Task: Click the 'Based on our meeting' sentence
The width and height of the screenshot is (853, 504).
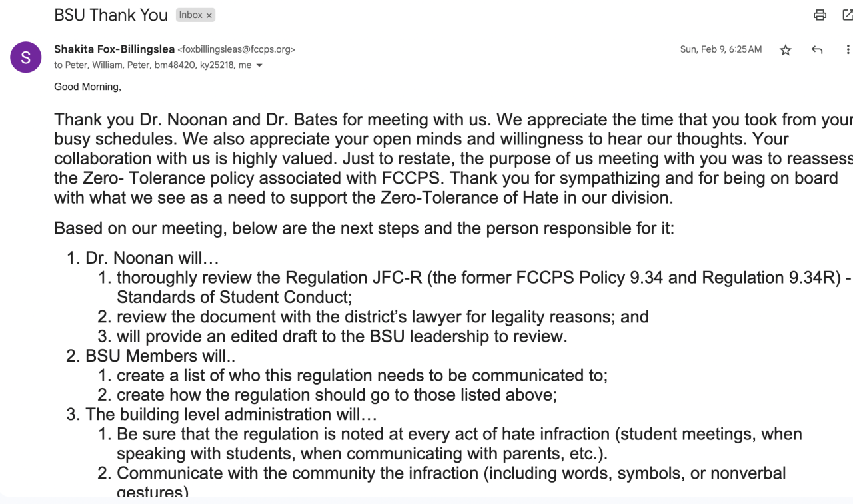Action: point(364,228)
